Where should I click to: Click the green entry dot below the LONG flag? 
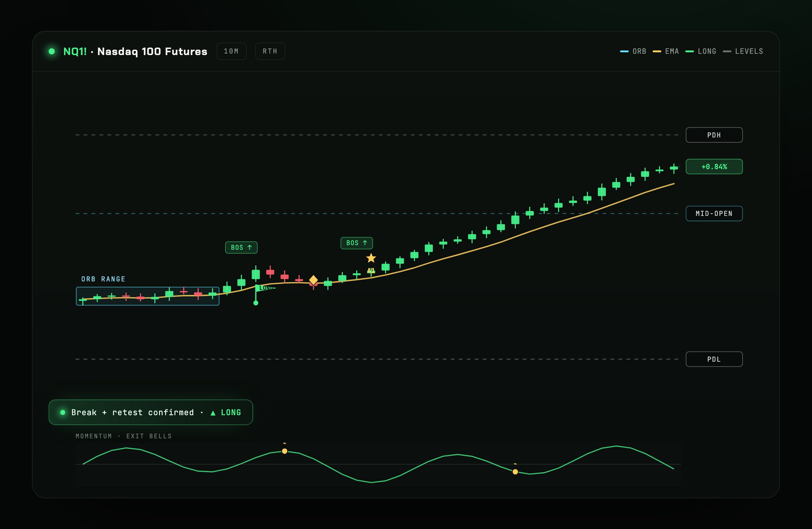click(x=256, y=303)
